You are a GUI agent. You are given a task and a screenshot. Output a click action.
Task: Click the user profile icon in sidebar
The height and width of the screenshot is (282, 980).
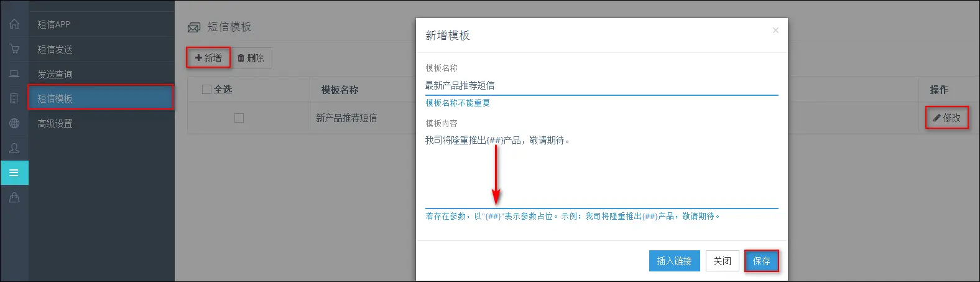(x=14, y=148)
